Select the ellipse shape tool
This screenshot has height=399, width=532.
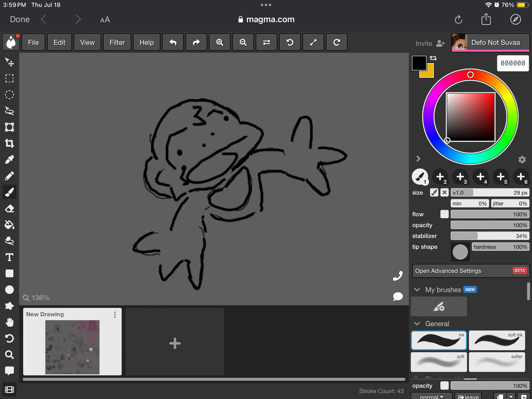coord(9,290)
